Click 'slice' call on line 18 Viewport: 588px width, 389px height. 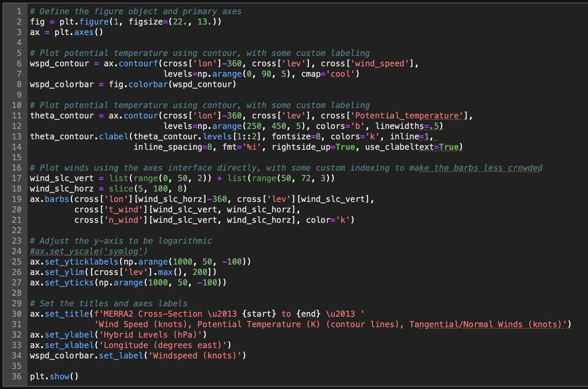tap(121, 189)
